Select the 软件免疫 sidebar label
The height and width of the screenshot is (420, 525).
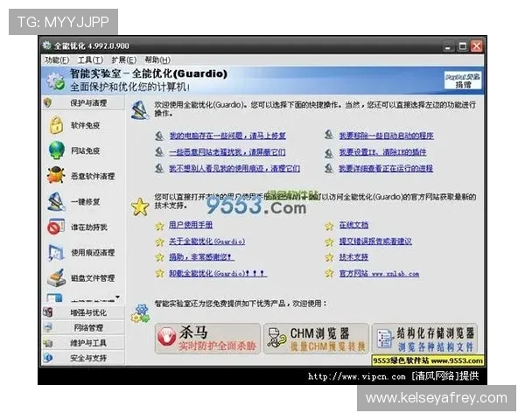(86, 126)
